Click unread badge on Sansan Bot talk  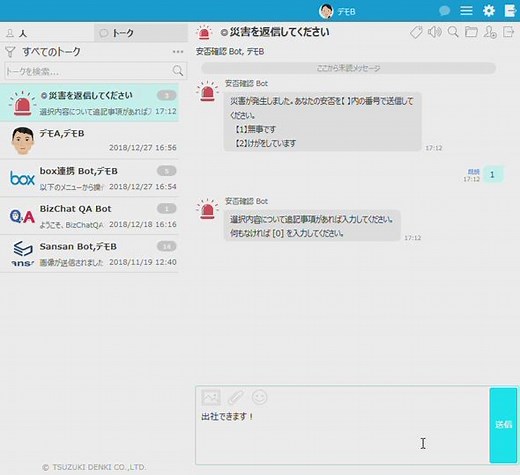coord(167,246)
